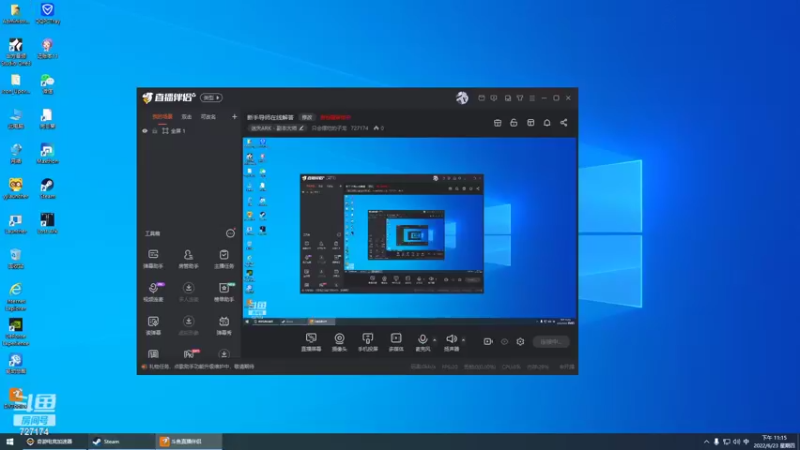Expand the microphone options arrow
The width and height of the screenshot is (800, 450).
(x=435, y=340)
